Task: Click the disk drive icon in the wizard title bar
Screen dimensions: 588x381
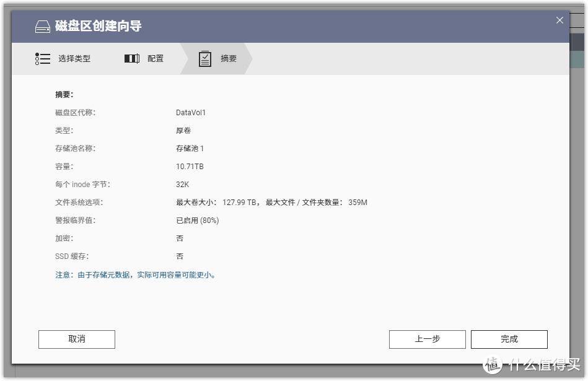Action: tap(42, 26)
